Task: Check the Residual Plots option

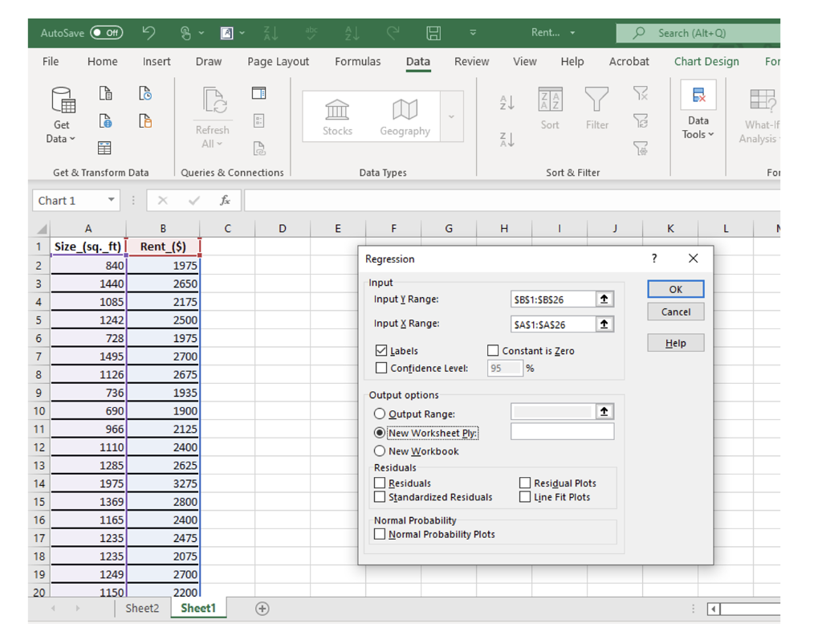Action: point(525,483)
